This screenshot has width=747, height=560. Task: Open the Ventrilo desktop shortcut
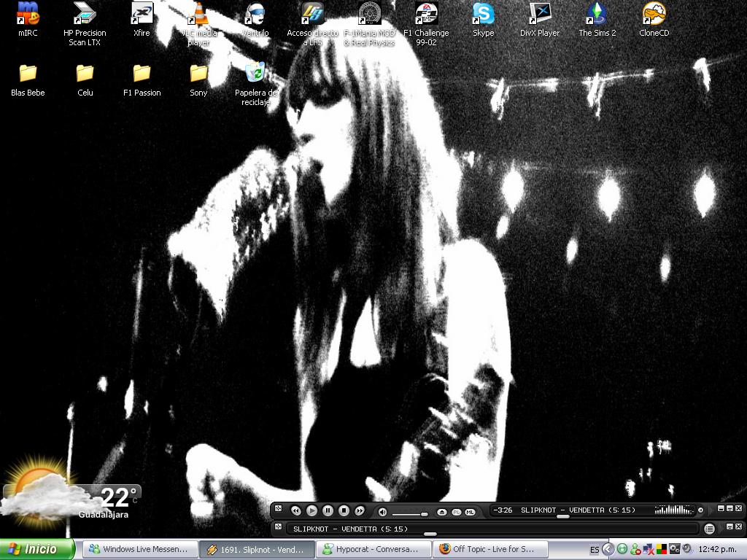(255, 19)
